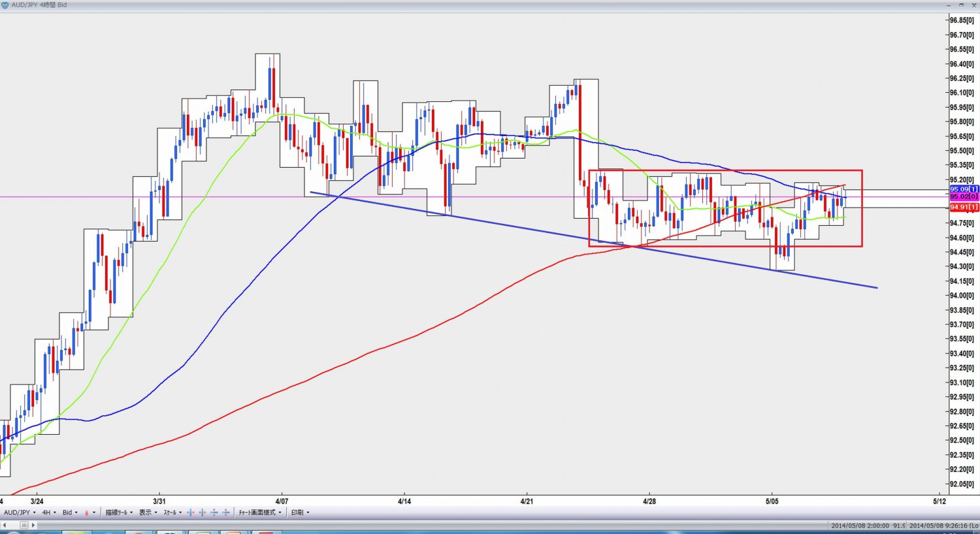The image size is (980, 534).
Task: Open the スケール scale menu
Action: [x=172, y=513]
